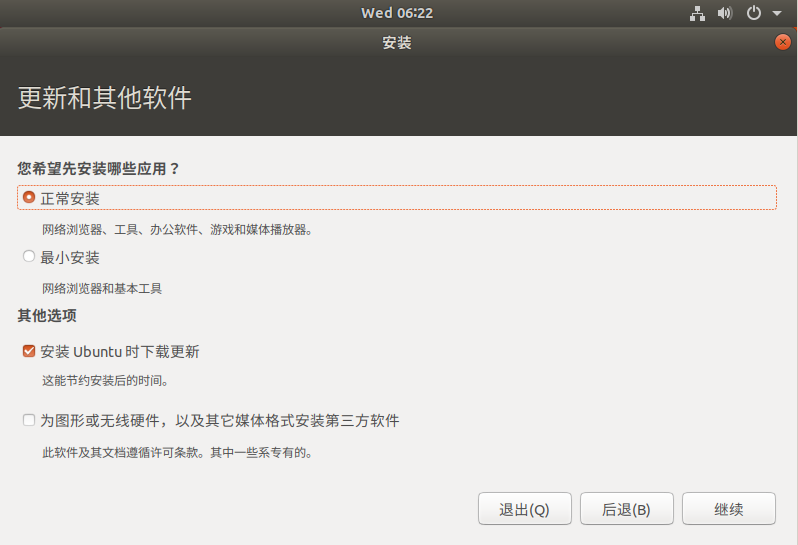Choose the 最小安装 radio option
798x545 pixels.
pos(29,257)
